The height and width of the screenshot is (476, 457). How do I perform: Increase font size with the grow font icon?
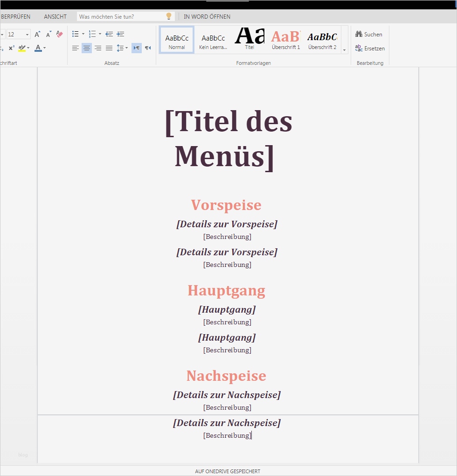(37, 34)
